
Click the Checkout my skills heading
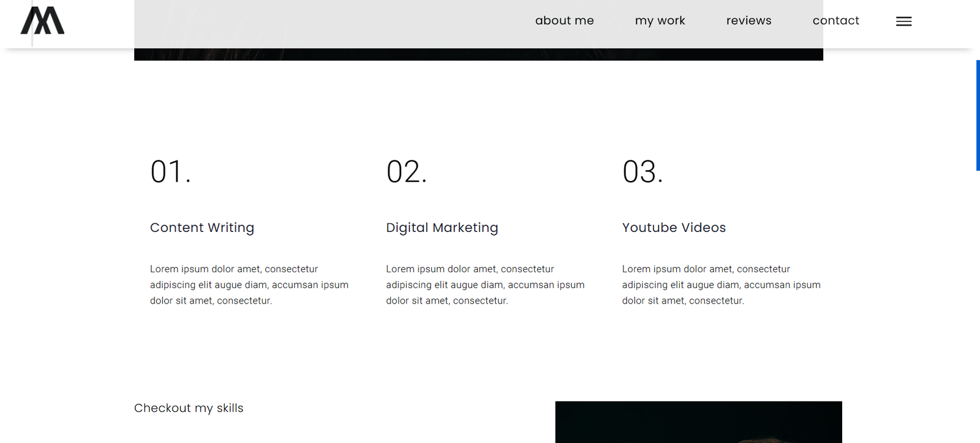pyautogui.click(x=189, y=408)
